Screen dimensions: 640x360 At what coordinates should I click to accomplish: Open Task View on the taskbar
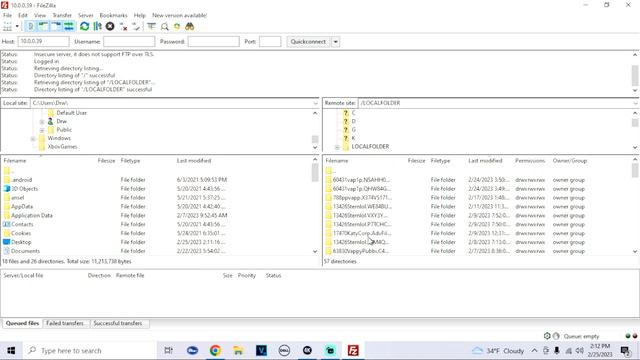coord(168,350)
